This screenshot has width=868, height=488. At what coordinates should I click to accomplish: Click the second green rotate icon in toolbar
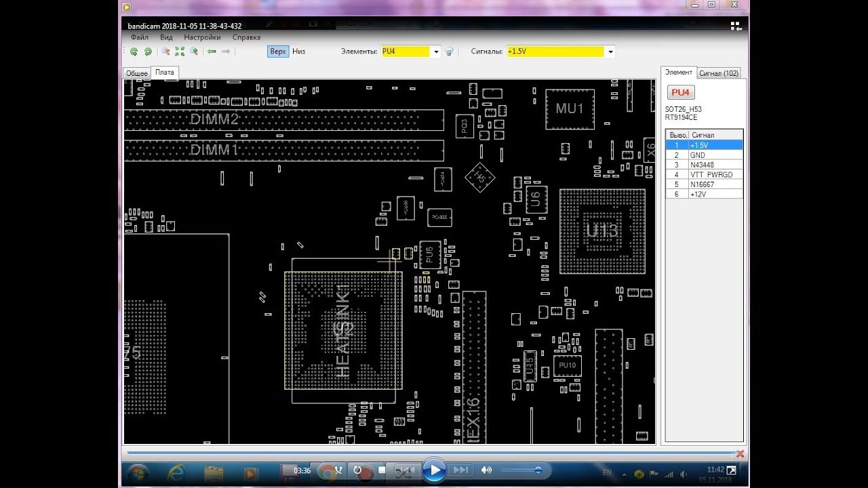click(x=148, y=52)
